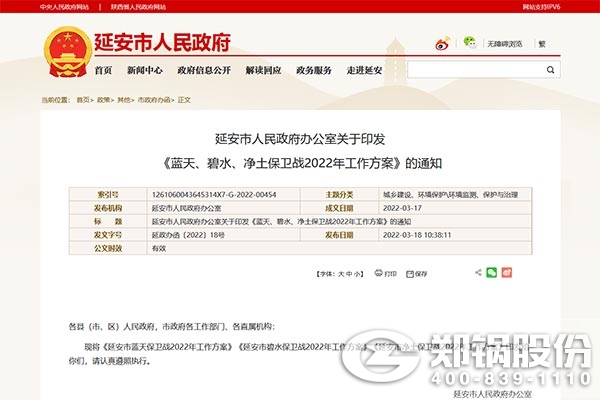The width and height of the screenshot is (600, 400).
Task: Click the 无障碍浏览 accessibility link
Action: click(x=505, y=44)
